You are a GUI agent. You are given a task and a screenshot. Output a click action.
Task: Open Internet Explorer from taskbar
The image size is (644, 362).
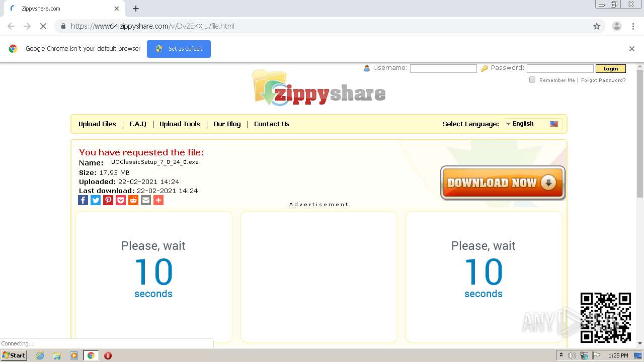pos(40,355)
